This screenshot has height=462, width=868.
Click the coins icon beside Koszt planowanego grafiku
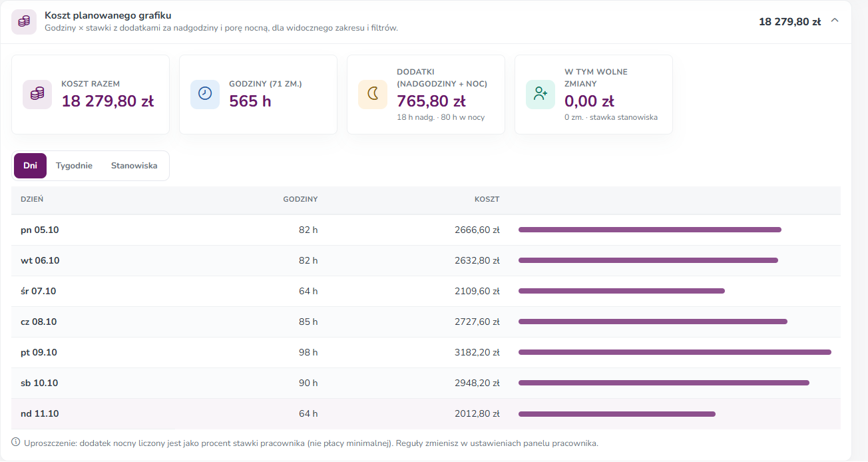[x=24, y=21]
